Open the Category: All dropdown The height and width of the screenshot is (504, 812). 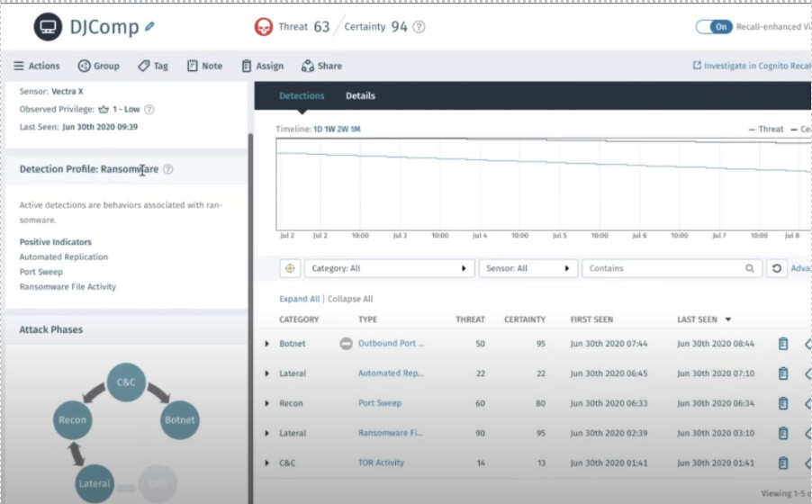(390, 268)
